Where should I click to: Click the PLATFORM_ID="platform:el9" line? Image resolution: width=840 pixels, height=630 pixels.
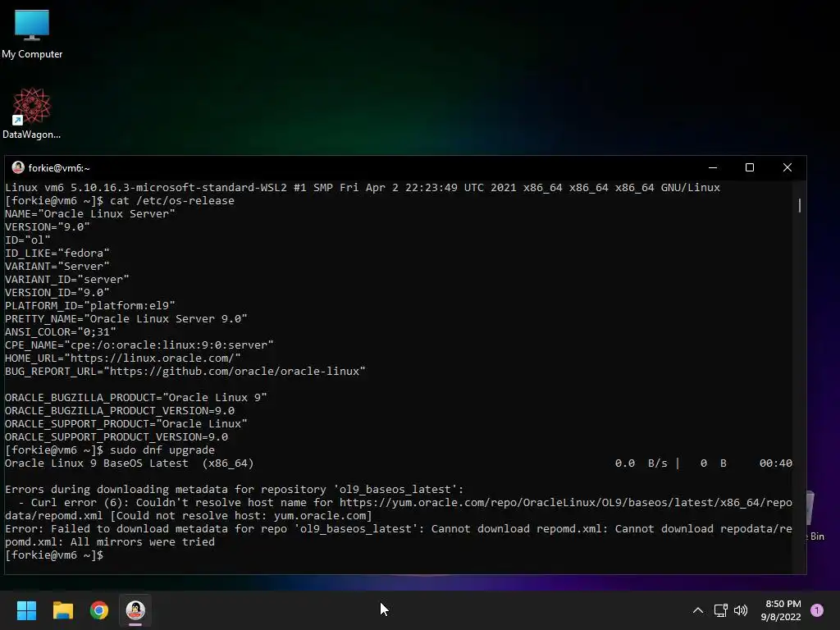click(x=90, y=306)
